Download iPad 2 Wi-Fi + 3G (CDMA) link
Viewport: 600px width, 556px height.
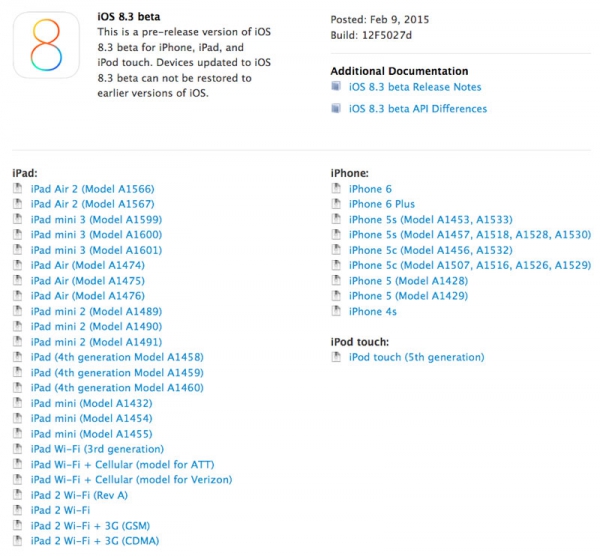(x=95, y=541)
